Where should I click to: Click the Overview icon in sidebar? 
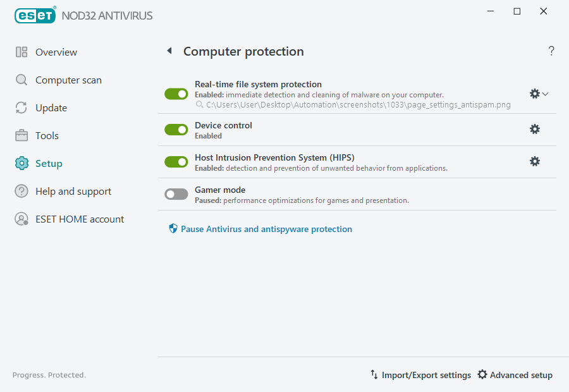[21, 52]
